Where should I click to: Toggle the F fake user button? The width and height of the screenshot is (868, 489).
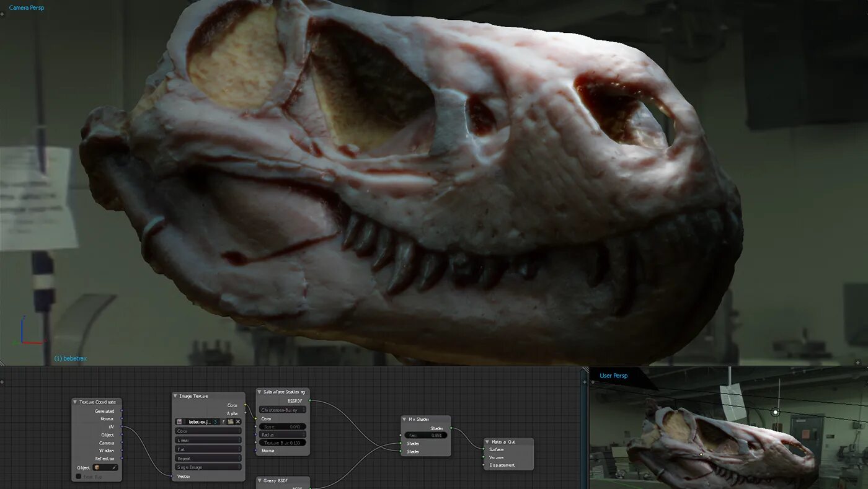point(223,422)
